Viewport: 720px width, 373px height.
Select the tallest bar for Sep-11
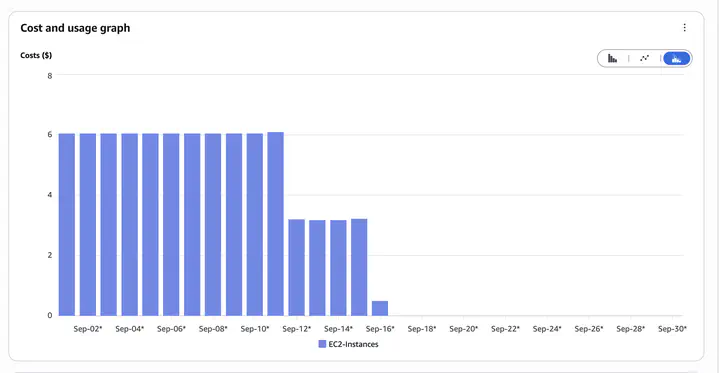tap(276, 224)
